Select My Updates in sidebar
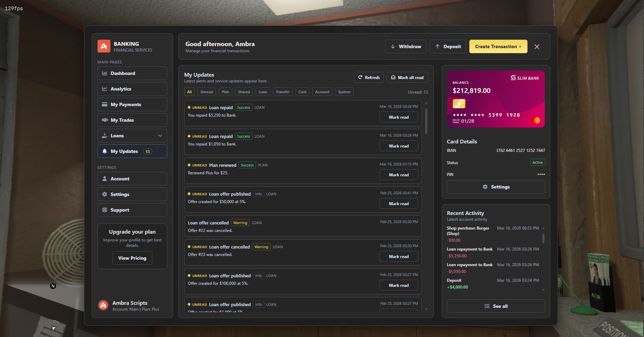This screenshot has height=337, width=644. point(132,151)
